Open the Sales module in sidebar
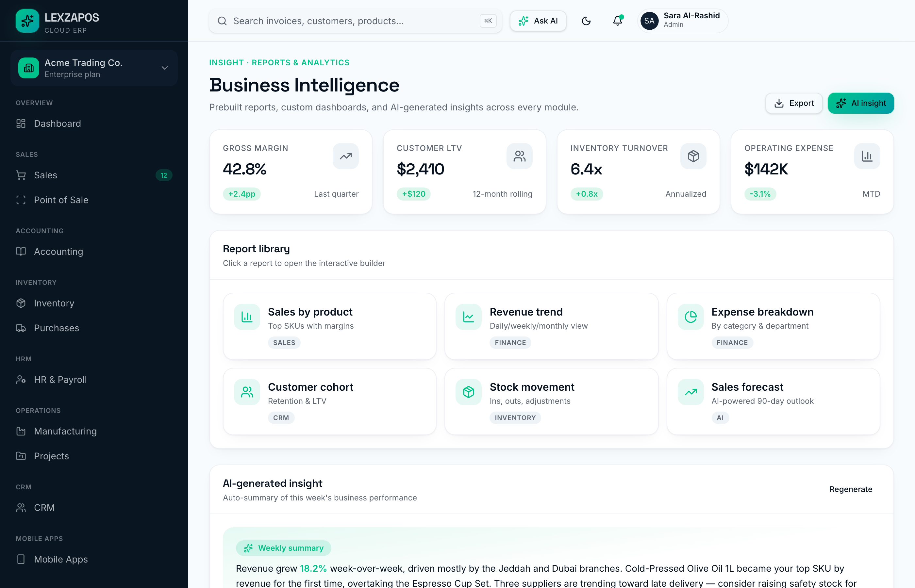The height and width of the screenshot is (588, 915). pyautogui.click(x=94, y=175)
